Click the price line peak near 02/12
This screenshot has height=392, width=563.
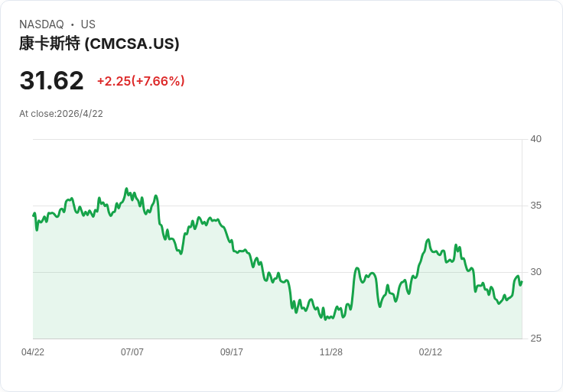click(x=428, y=240)
